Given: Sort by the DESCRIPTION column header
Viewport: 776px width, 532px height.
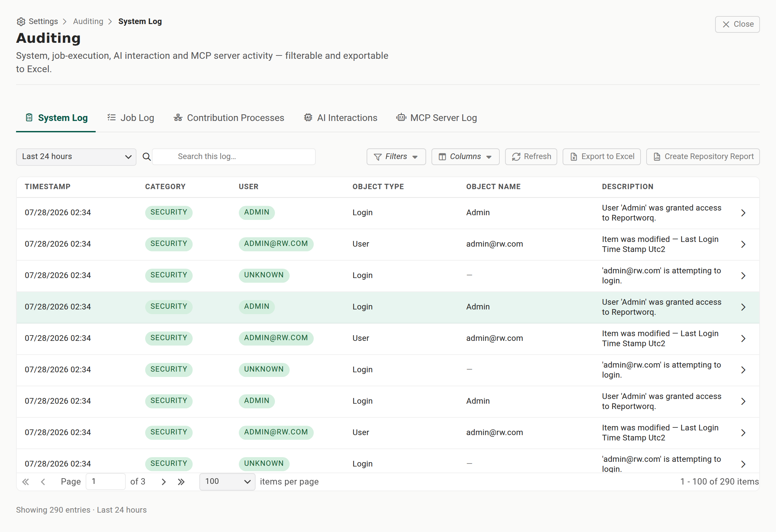Looking at the screenshot, I should click(628, 187).
